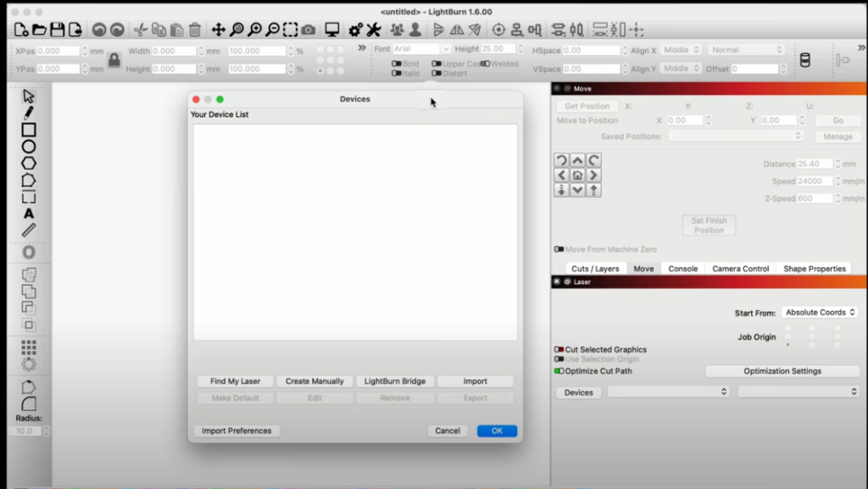This screenshot has height=489, width=868.
Task: Click the aspect ratio lock icon
Action: (x=114, y=60)
